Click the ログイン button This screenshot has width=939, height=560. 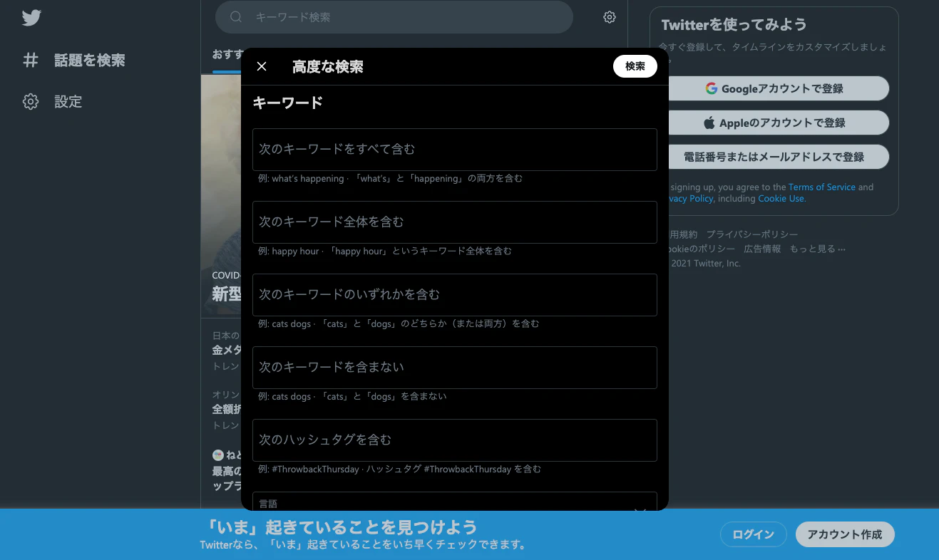[x=754, y=534]
